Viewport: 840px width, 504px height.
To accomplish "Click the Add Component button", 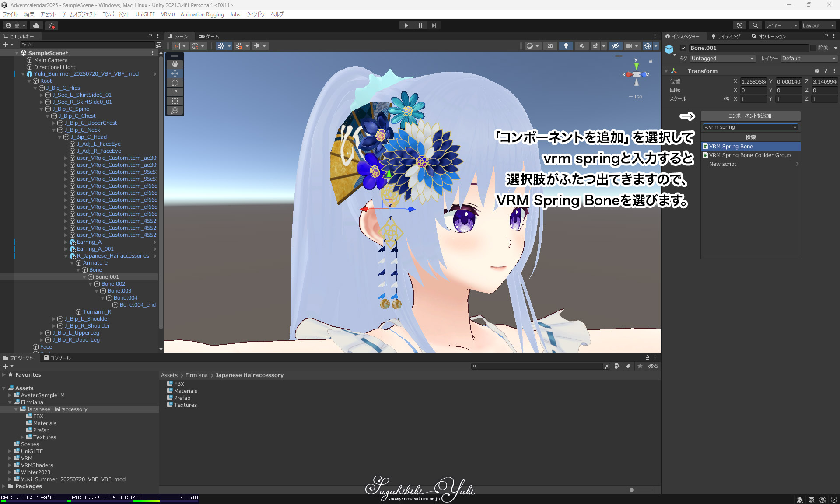I will [x=750, y=116].
